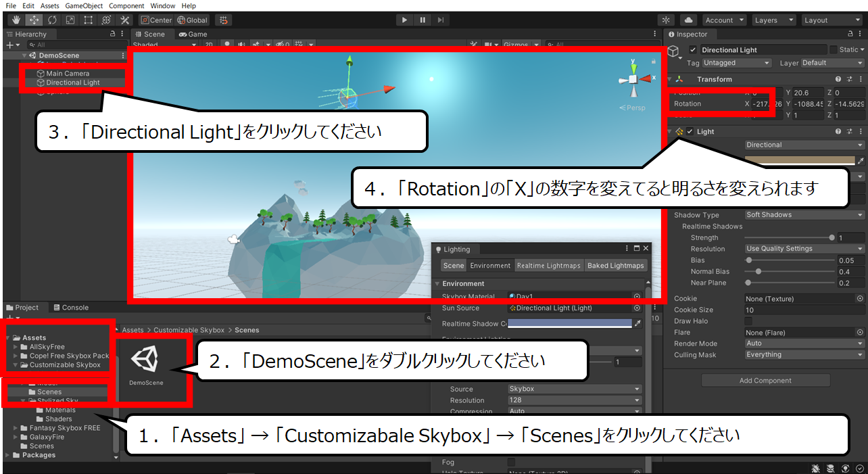Open the object picker for Cookie
The image size is (868, 474).
(x=860, y=298)
